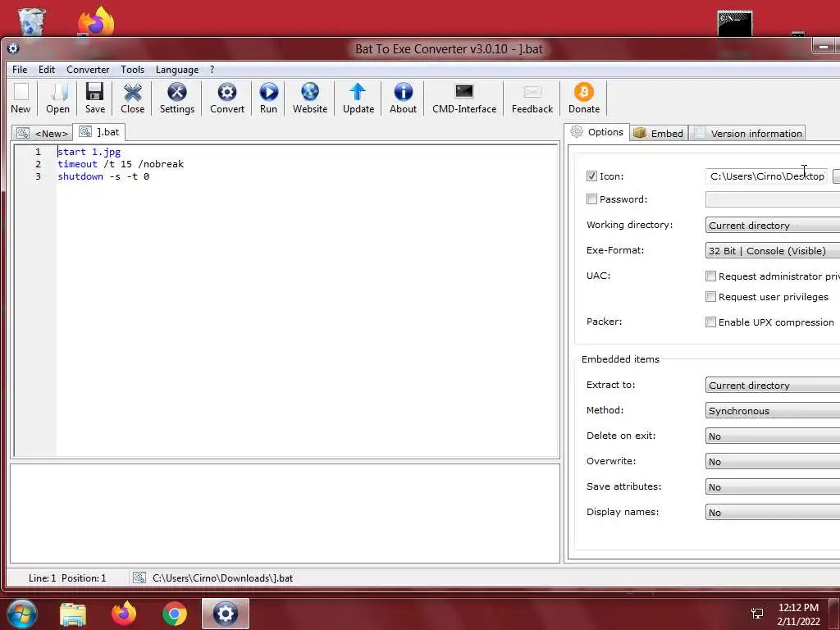This screenshot has width=840, height=630.
Task: Click the Bat To Exe taskbar button
Action: point(226,614)
